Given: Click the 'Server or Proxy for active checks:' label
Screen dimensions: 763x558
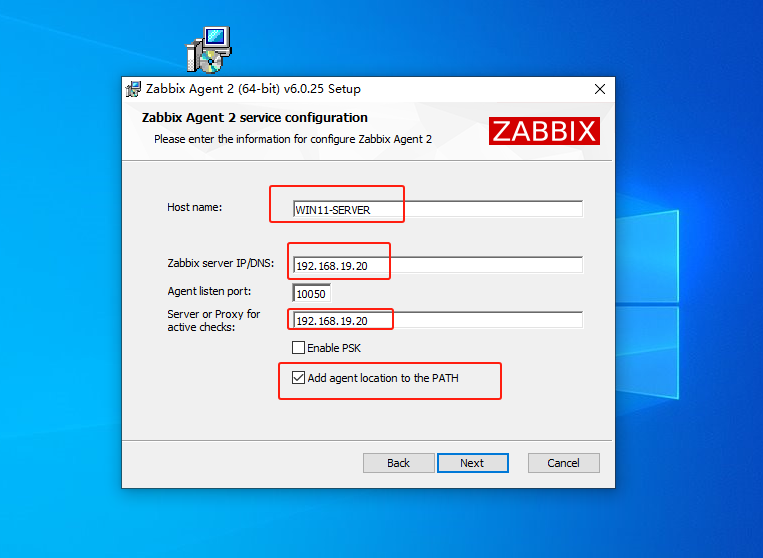Looking at the screenshot, I should click(214, 321).
